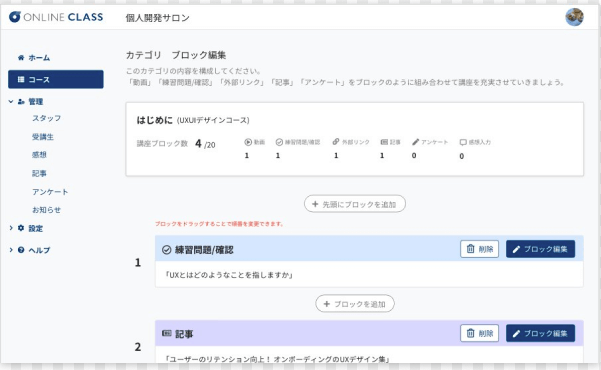Open the スタッフ page
The width and height of the screenshot is (601, 370).
[46, 118]
